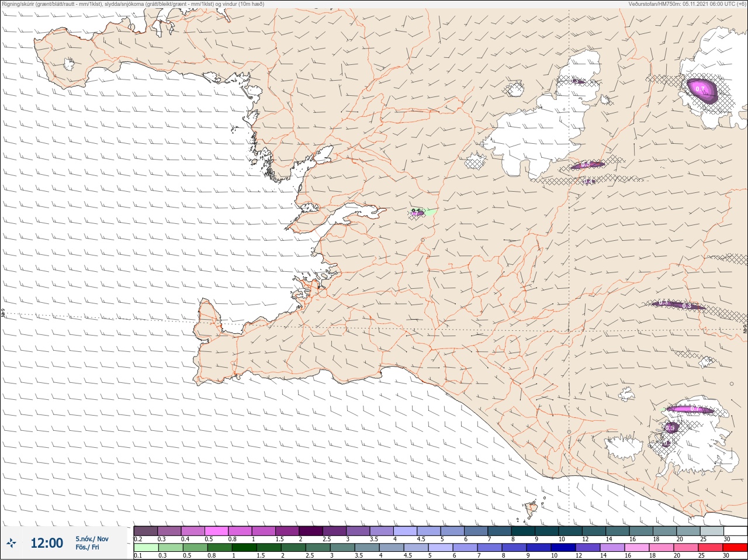Click the '5.nóv./ Nov' date label
The image size is (748, 560).
tap(92, 539)
